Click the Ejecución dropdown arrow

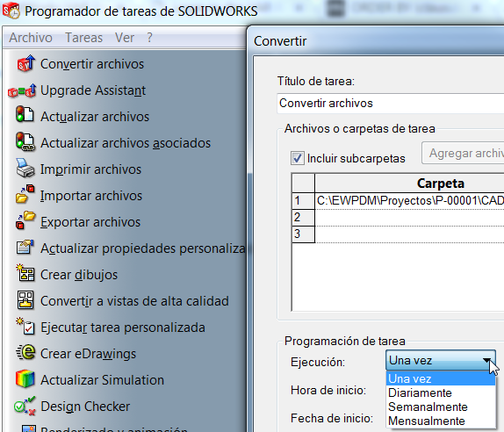pyautogui.click(x=487, y=361)
